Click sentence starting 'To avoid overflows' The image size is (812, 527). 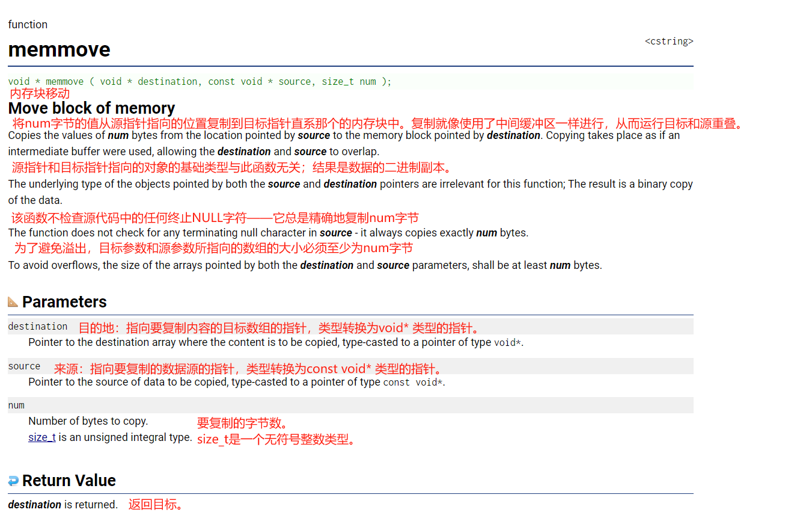305,265
